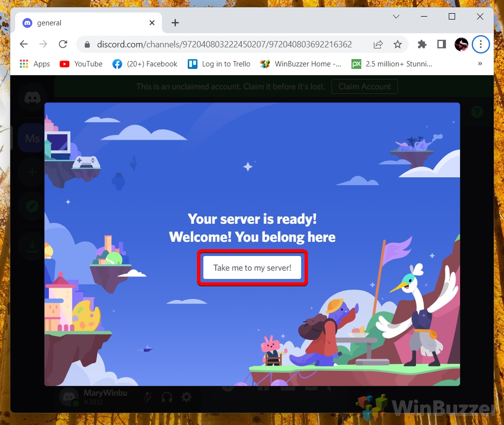
Task: Go back using the browser back arrow
Action: click(x=24, y=44)
